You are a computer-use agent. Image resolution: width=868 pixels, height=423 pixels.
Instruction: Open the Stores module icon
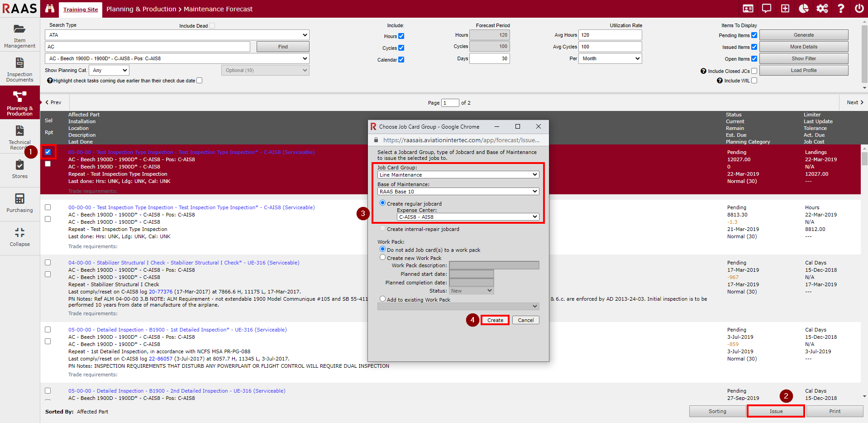19,169
